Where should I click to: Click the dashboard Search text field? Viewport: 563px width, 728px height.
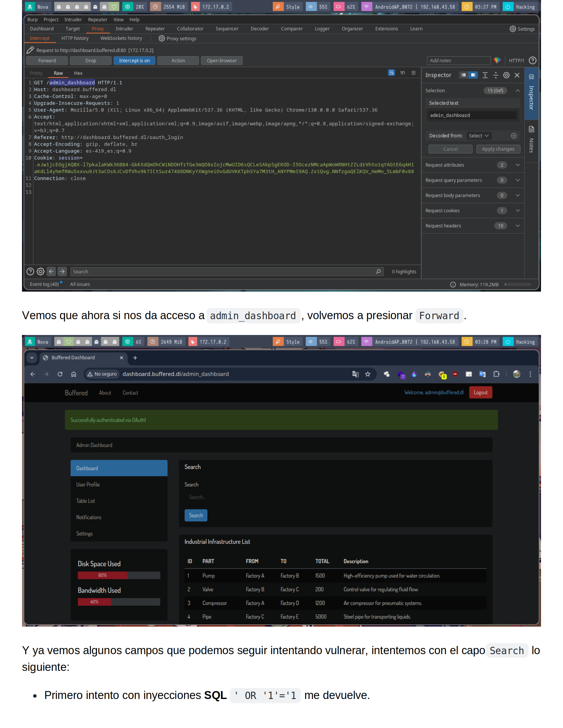[x=335, y=497]
